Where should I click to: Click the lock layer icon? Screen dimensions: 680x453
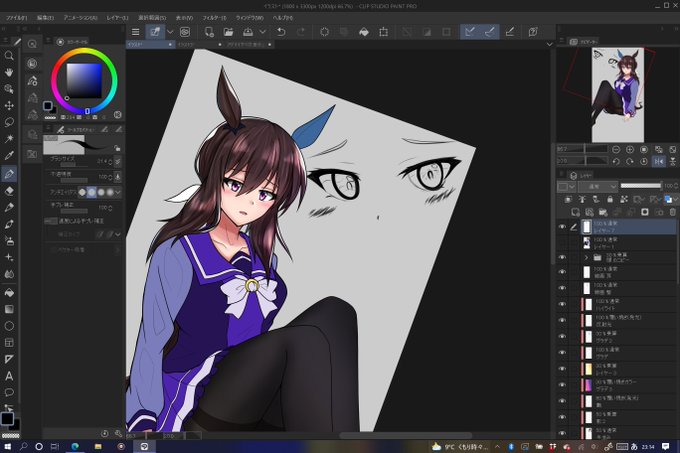coord(610,199)
